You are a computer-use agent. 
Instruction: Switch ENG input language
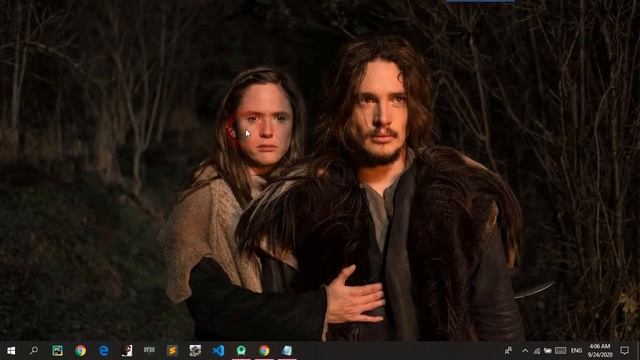click(x=576, y=351)
